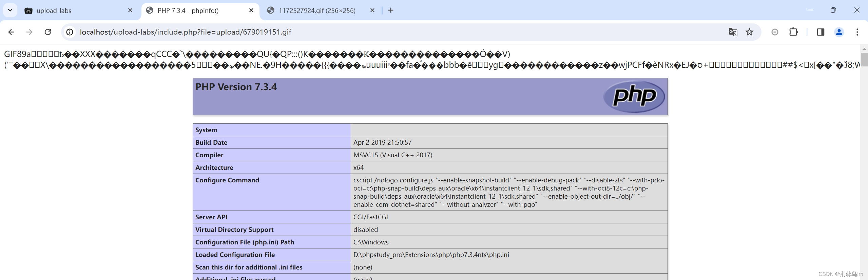Click the circular minus extension icon

(x=775, y=32)
